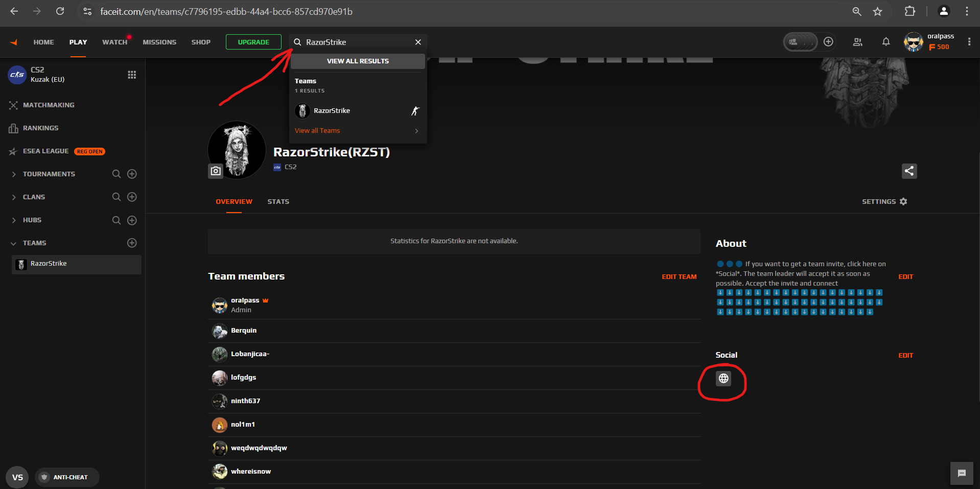Switch to the Stats tab
Viewport: 980px width, 489px height.
tap(278, 202)
